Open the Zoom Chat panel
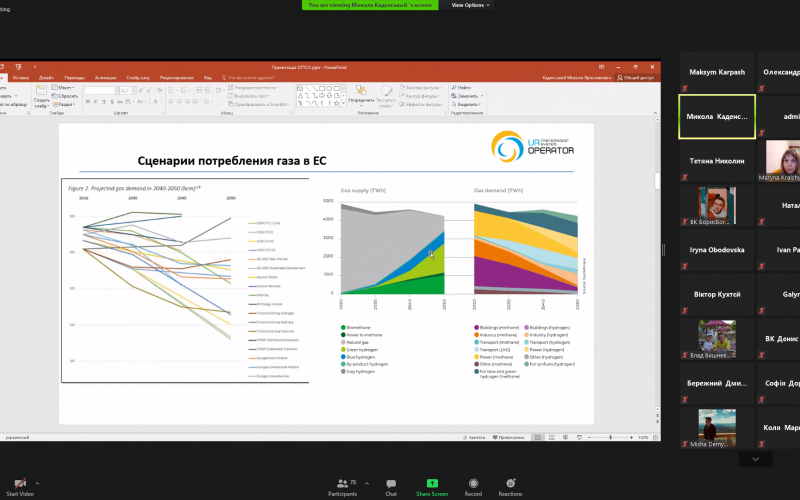This screenshot has height=500, width=800. [391, 487]
